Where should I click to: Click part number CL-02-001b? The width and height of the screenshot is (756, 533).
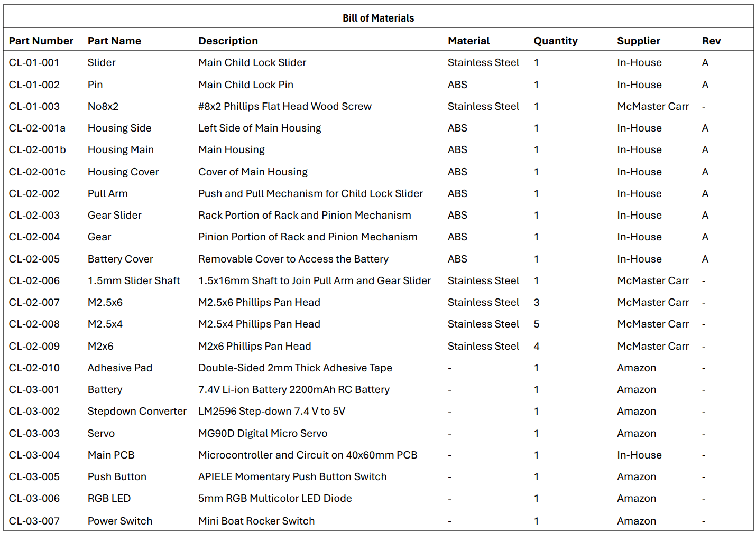37,149
